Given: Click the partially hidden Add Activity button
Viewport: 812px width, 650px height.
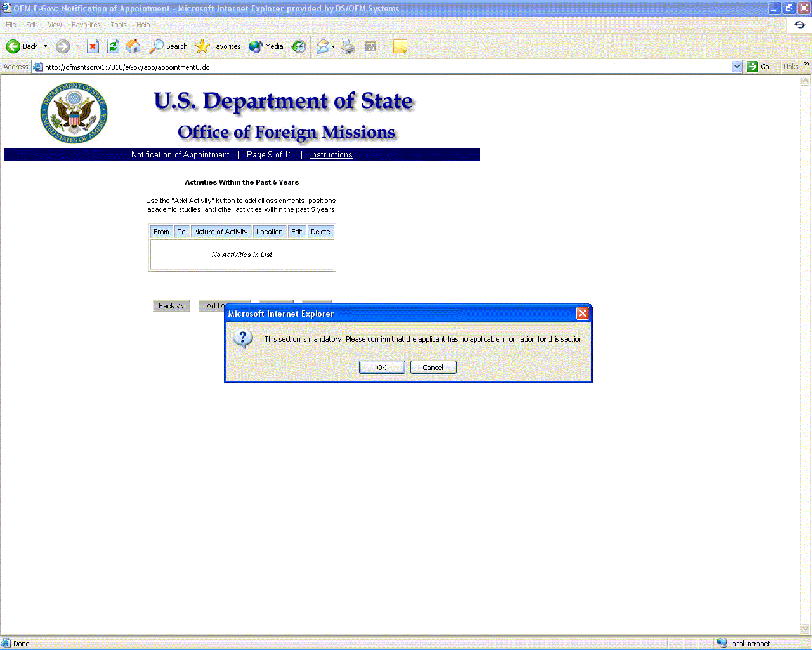Looking at the screenshot, I should point(212,306).
